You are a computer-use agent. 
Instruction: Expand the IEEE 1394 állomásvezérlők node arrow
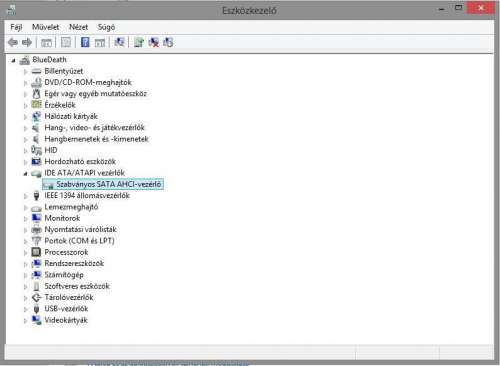pos(25,196)
